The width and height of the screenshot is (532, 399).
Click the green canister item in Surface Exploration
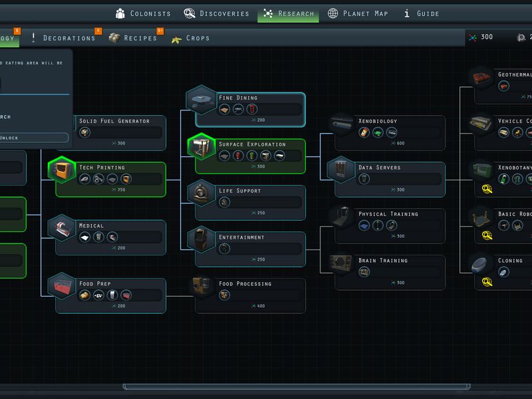click(252, 156)
